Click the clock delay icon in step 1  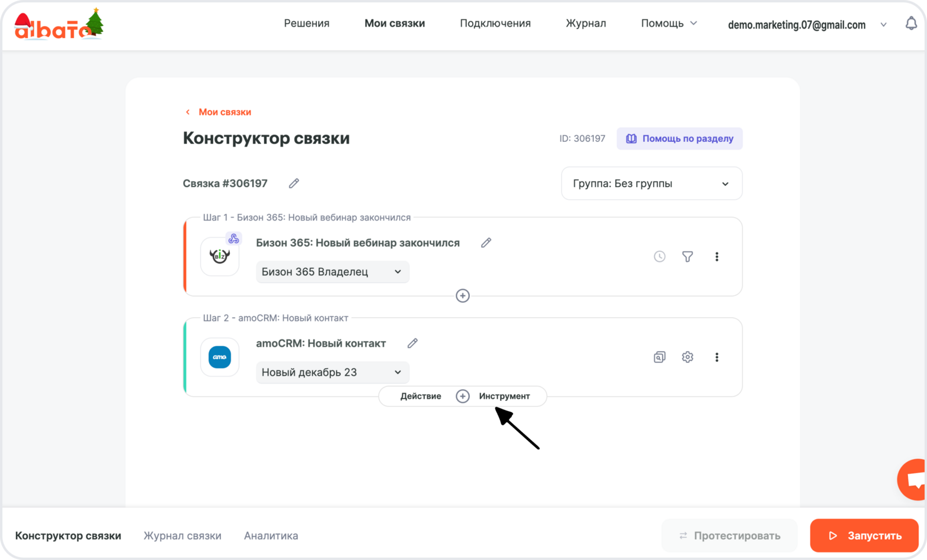tap(659, 257)
